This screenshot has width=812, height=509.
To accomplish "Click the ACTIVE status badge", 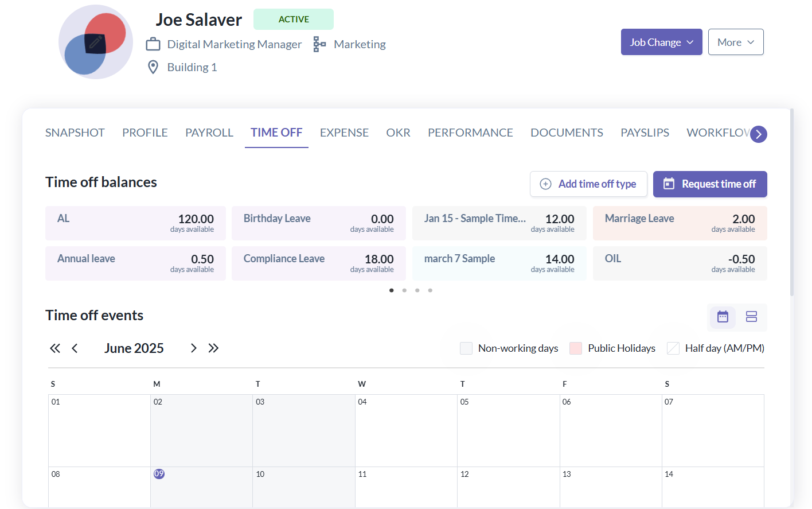I will 294,20.
